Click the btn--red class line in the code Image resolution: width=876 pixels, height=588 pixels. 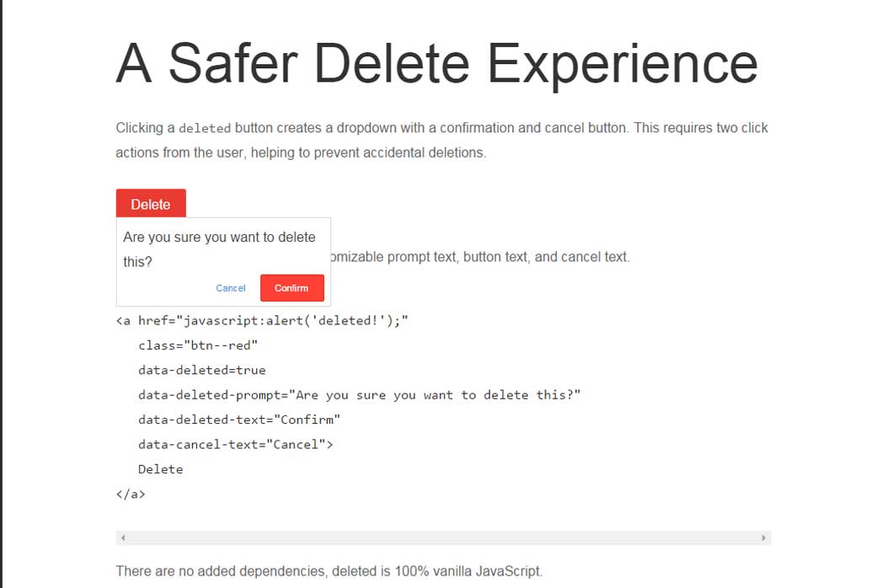[x=197, y=345]
